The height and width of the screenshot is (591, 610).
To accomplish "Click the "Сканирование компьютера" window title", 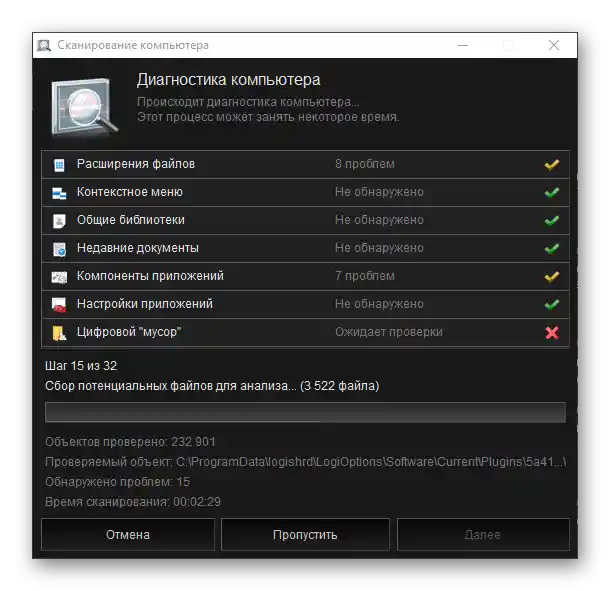I will (x=133, y=46).
